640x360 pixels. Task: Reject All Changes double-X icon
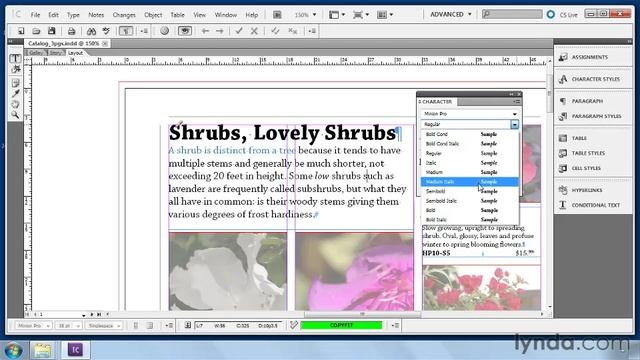(292, 31)
